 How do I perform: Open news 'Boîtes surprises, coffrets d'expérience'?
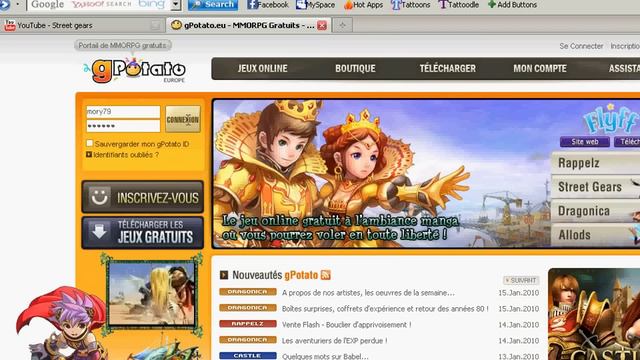coord(385,309)
